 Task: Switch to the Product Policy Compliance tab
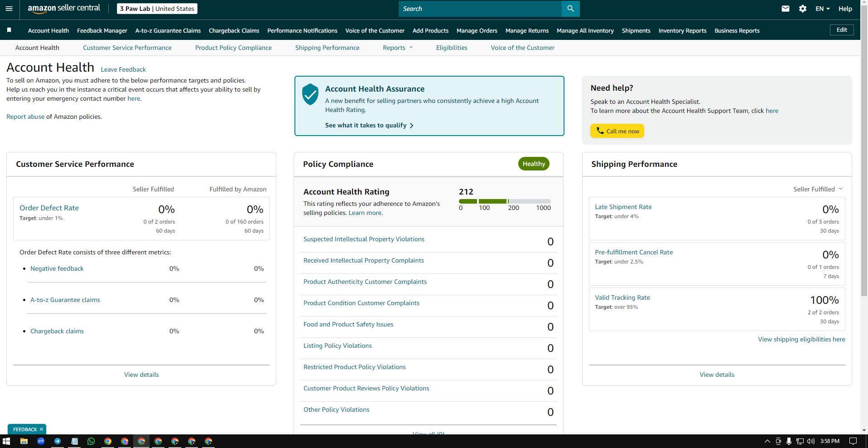[233, 48]
